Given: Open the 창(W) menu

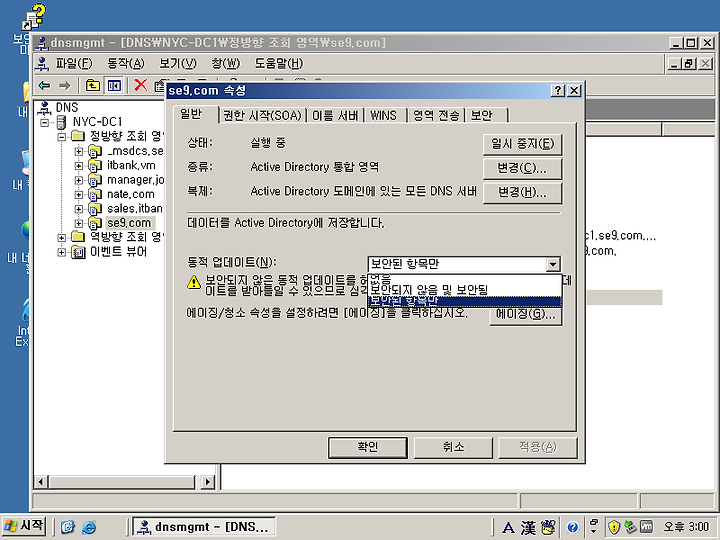Looking at the screenshot, I should pos(225,63).
